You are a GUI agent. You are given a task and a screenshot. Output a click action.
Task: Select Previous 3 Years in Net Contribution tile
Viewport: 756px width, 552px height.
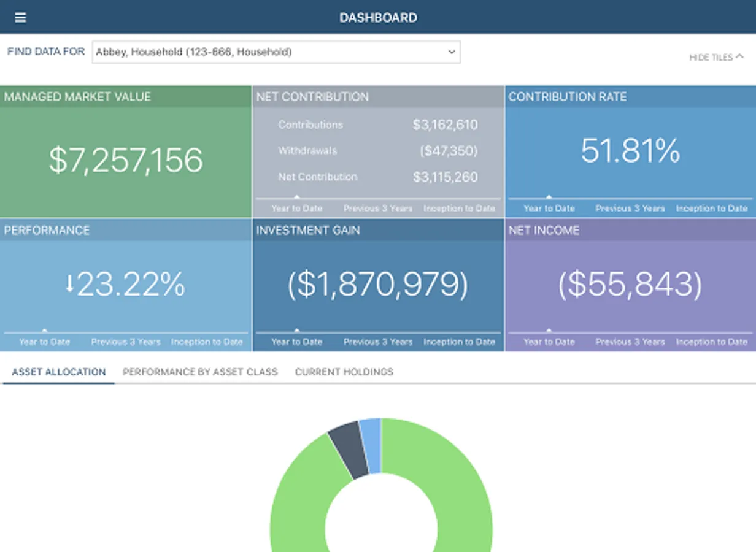tap(378, 209)
